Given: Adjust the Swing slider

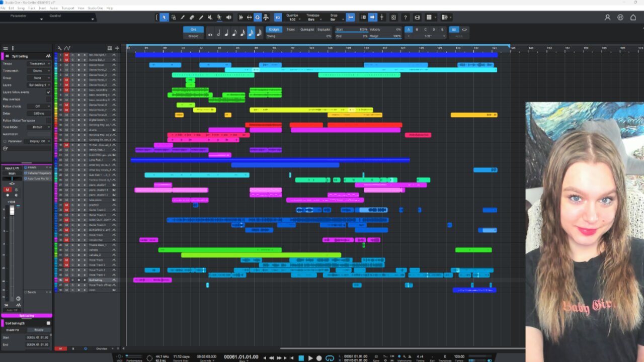Looking at the screenshot, I should 299,36.
